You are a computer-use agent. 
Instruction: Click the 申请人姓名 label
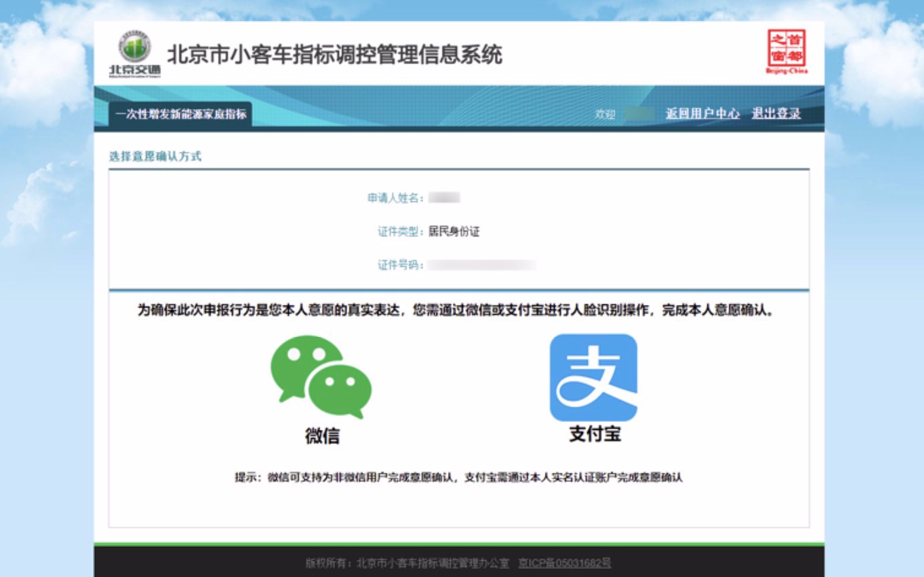tap(396, 198)
